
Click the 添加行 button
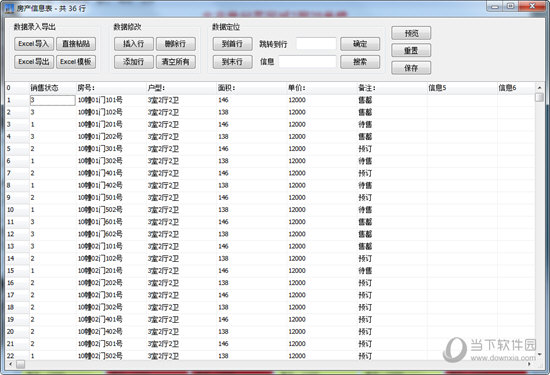[134, 62]
